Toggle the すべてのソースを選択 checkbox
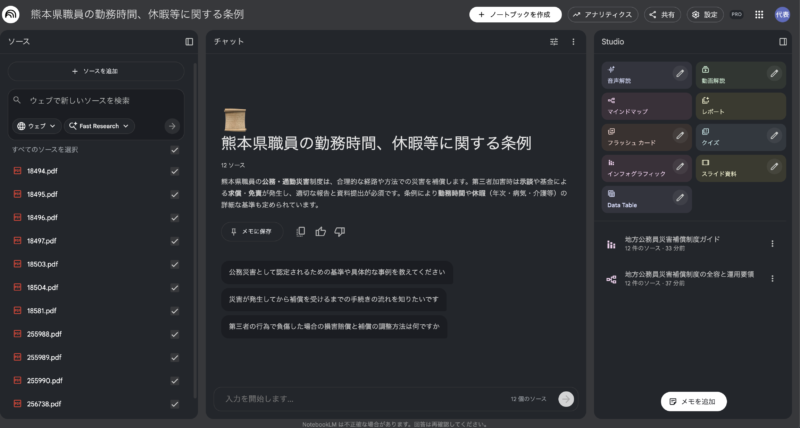This screenshot has height=428, width=800. [x=175, y=150]
